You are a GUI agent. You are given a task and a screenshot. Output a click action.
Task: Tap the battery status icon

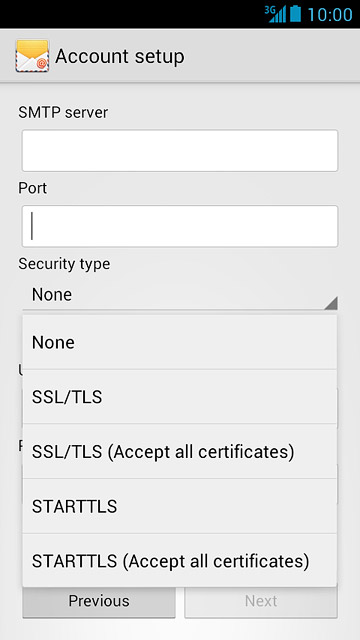(x=295, y=13)
